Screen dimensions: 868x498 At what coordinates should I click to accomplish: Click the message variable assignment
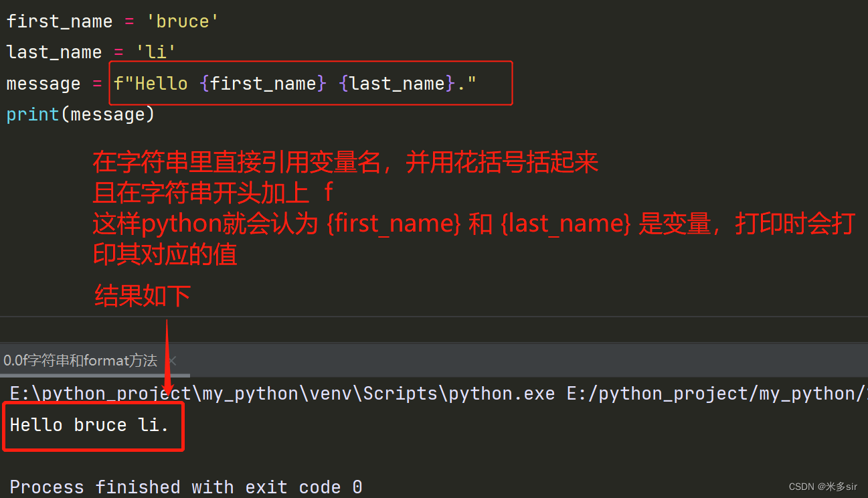[x=43, y=83]
